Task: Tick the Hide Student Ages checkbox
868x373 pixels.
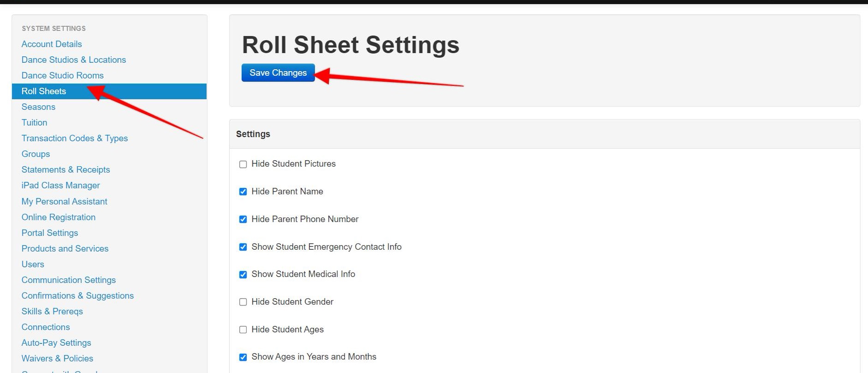Action: 243,330
